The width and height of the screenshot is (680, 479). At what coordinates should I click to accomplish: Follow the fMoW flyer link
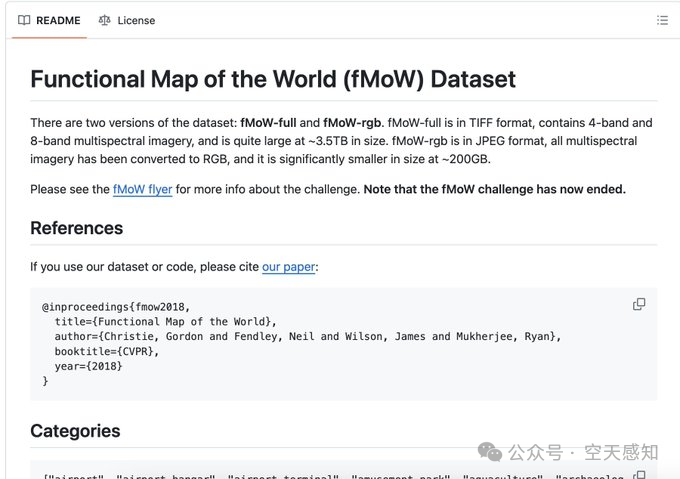click(143, 189)
